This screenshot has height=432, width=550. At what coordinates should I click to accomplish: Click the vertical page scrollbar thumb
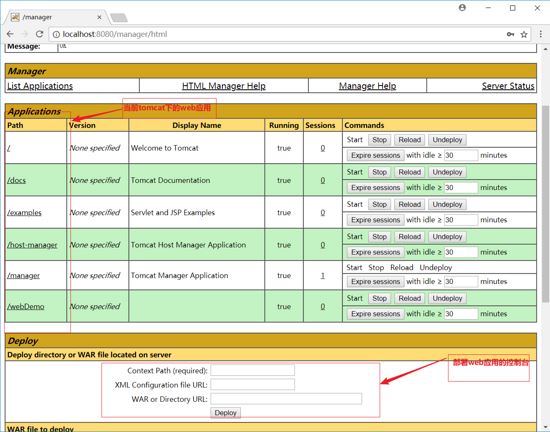pyautogui.click(x=545, y=203)
